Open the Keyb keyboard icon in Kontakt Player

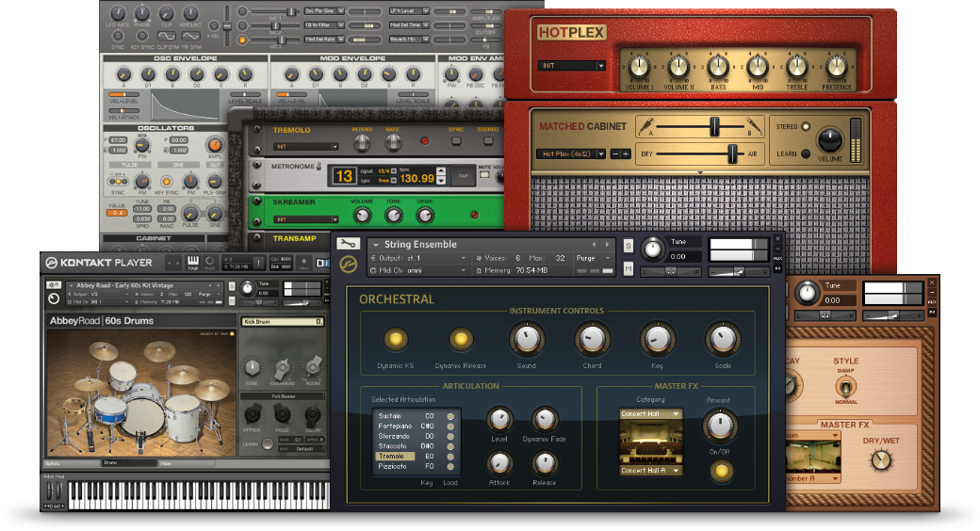point(193,263)
